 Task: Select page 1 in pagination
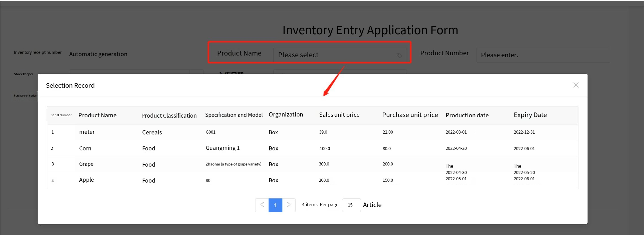pos(275,205)
